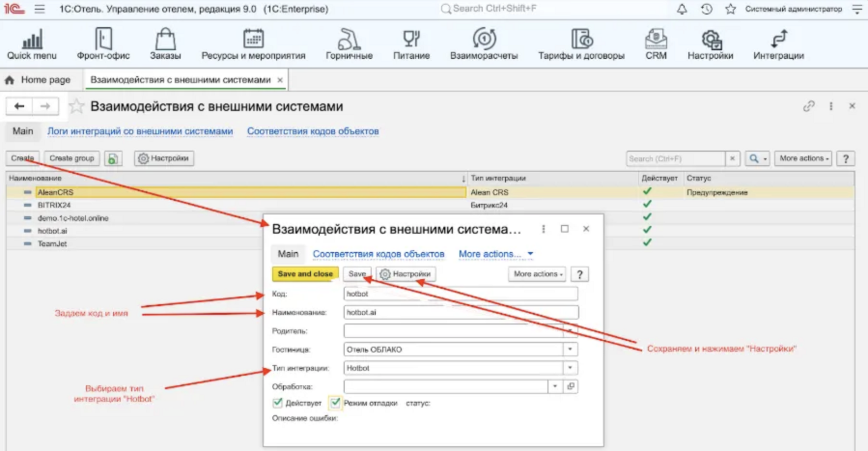Image resolution: width=868 pixels, height=451 pixels.
Task: Open list toolbar Настройки button
Action: coord(164,158)
